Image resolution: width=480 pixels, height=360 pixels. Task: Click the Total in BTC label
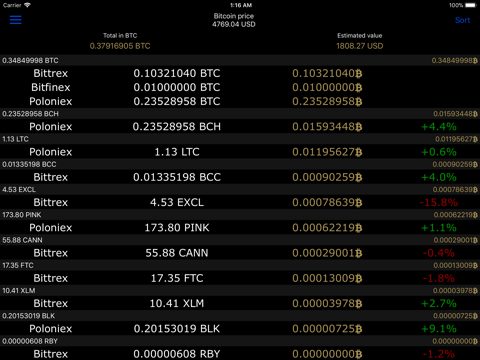[x=120, y=35]
